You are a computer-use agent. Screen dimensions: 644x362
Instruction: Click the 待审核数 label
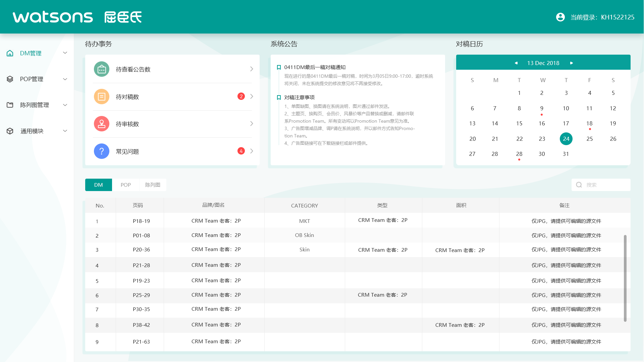point(127,124)
